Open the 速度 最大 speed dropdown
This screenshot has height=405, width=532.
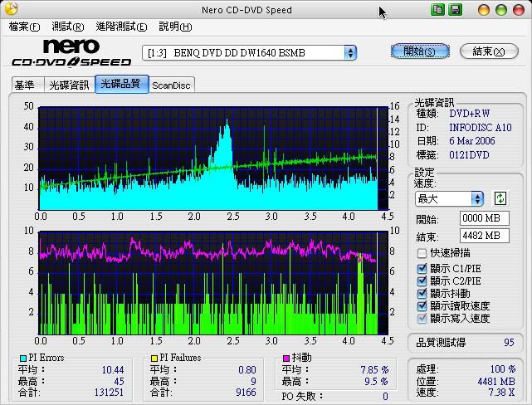tap(449, 199)
